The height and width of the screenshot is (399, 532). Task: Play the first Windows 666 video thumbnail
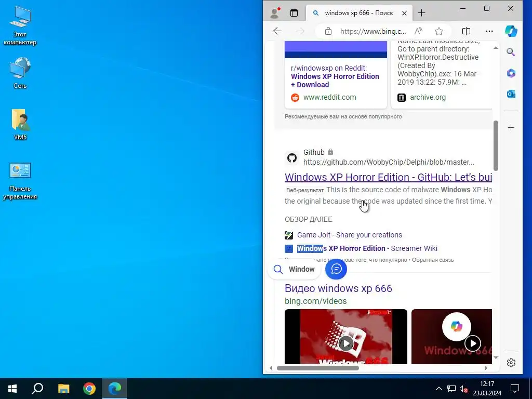tap(345, 343)
